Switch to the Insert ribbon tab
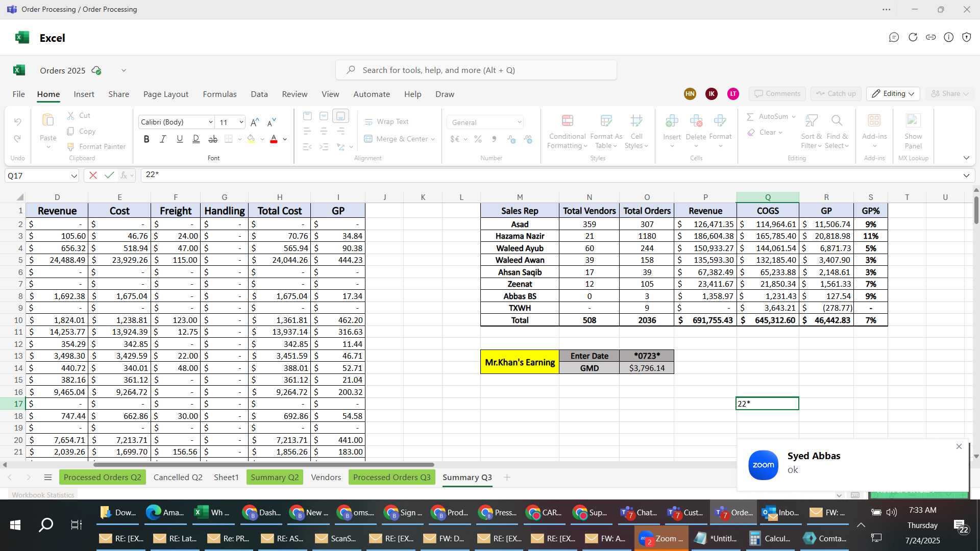The image size is (980, 551). [84, 94]
